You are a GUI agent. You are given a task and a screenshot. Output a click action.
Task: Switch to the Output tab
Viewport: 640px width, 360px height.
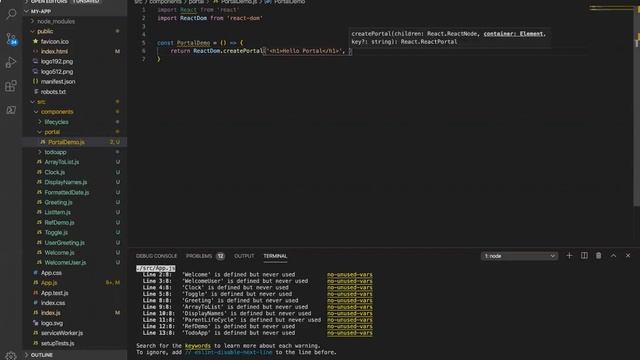pyautogui.click(x=244, y=256)
